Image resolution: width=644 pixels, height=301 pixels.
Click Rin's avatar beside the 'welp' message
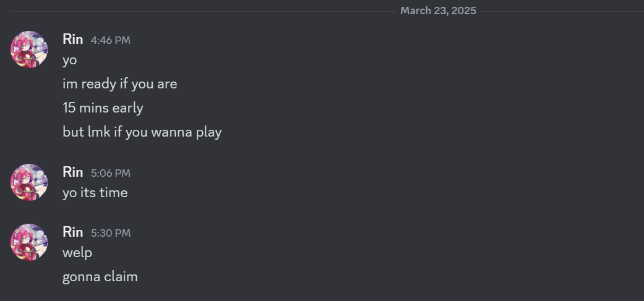pos(29,242)
